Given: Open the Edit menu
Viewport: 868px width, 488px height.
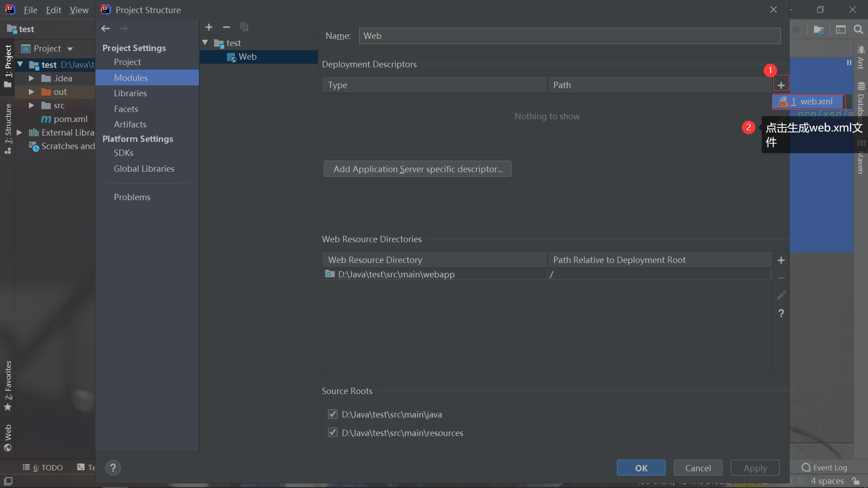Looking at the screenshot, I should coord(53,10).
